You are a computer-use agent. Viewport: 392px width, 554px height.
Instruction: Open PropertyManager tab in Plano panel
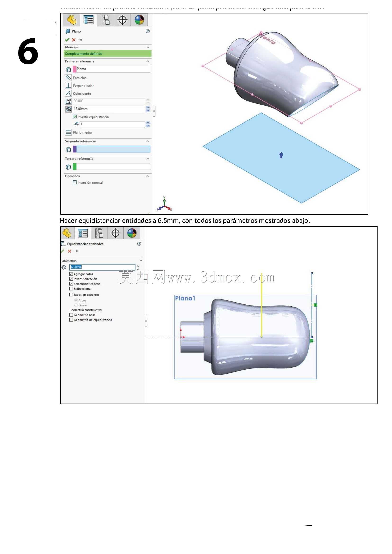88,20
